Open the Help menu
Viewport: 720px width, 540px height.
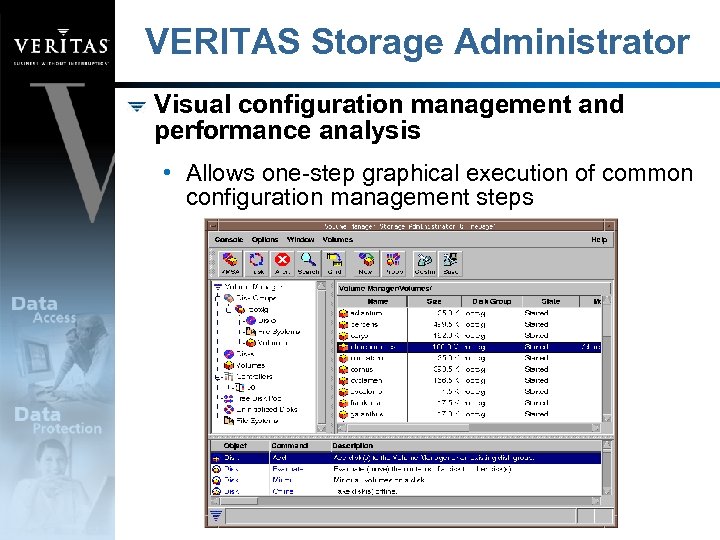[599, 240]
